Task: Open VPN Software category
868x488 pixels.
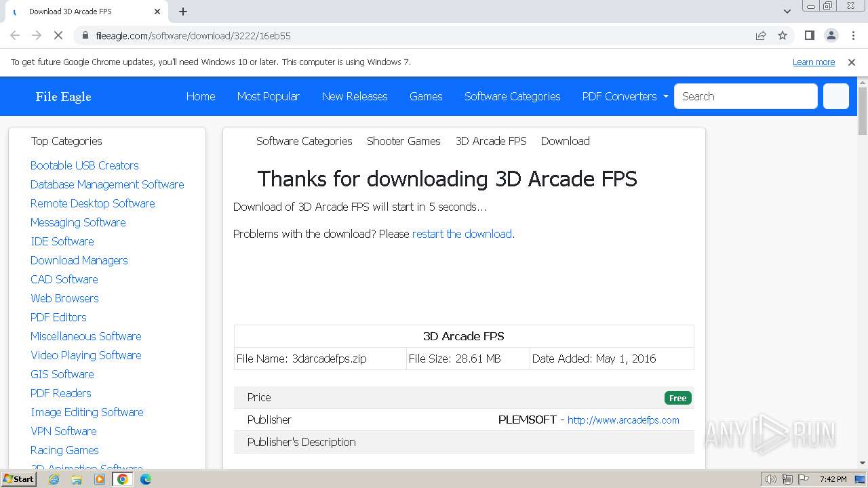Action: coord(63,431)
